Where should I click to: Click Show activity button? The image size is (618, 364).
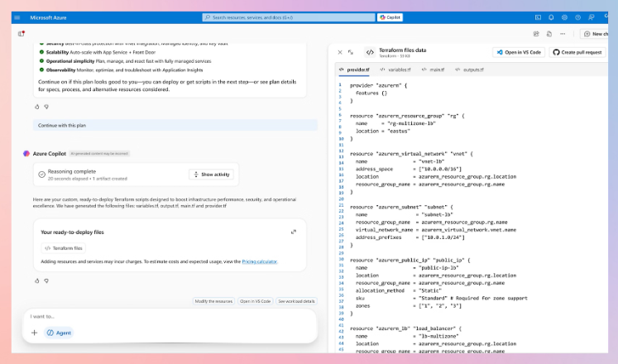tap(211, 175)
